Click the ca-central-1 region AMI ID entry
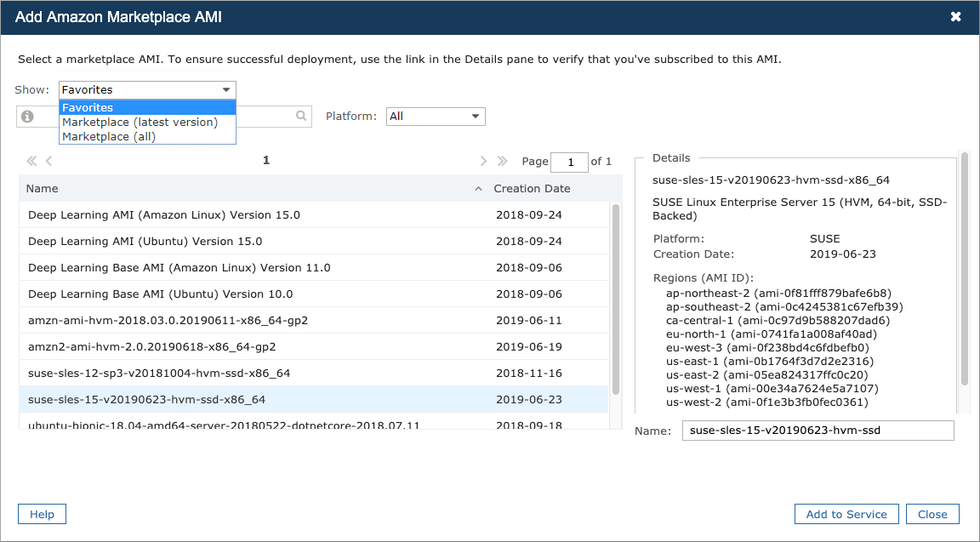The height and width of the screenshot is (542, 980). (778, 321)
